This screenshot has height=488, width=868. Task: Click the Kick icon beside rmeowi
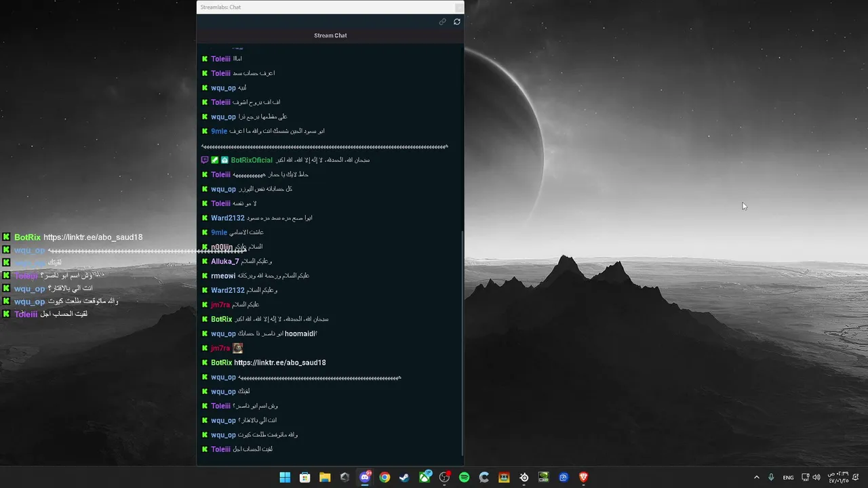tap(205, 276)
